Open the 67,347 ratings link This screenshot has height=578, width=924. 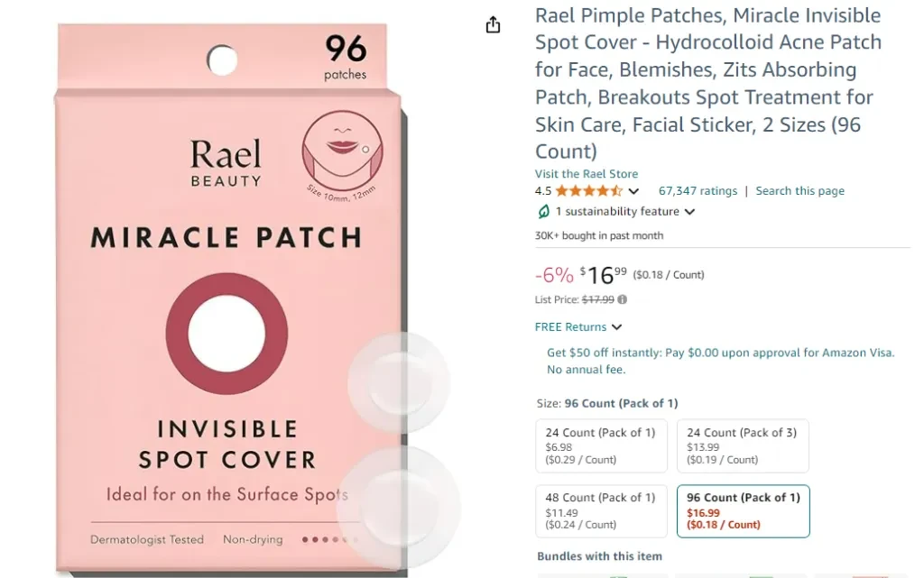click(698, 190)
